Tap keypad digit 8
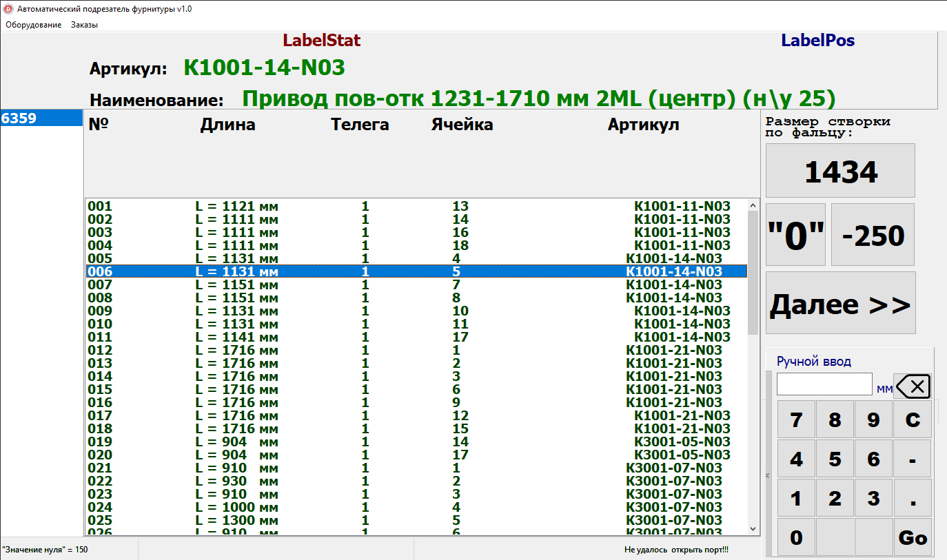 point(835,419)
